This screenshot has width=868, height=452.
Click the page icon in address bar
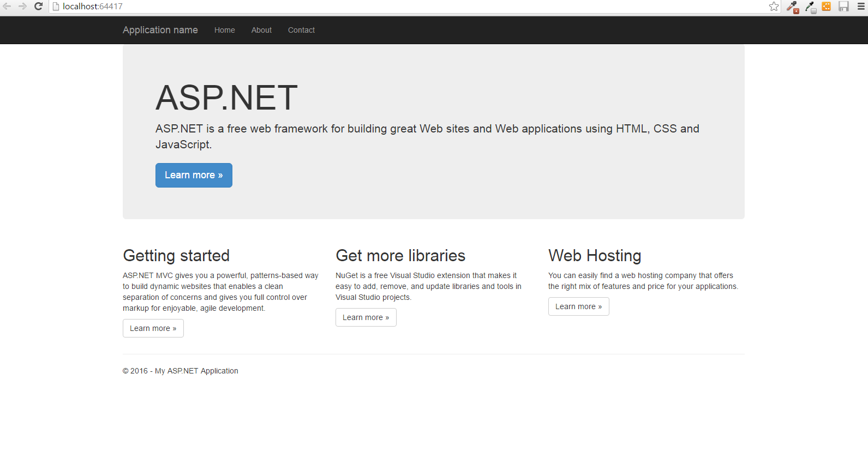point(56,7)
